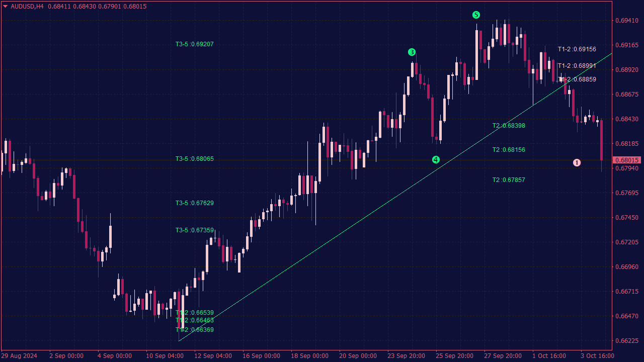Image resolution: width=644 pixels, height=362 pixels.
Task: Click the 27 Sep 20:00 time label
Action: pos(503,356)
